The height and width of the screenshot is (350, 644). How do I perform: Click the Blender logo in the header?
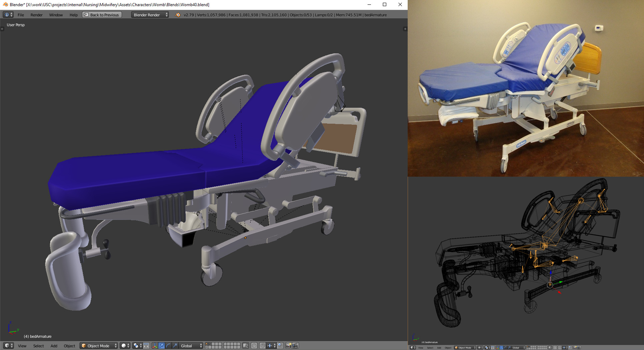(x=178, y=15)
